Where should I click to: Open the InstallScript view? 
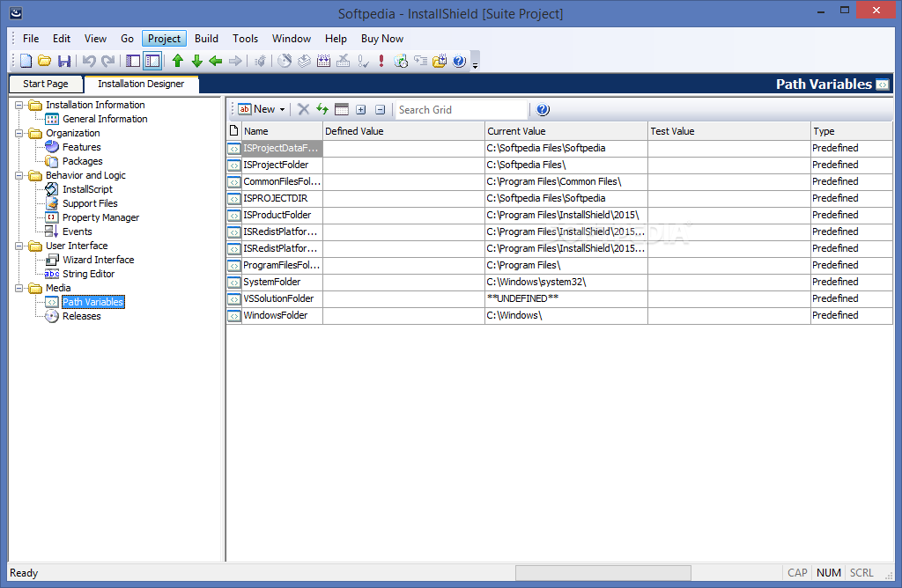tap(87, 189)
